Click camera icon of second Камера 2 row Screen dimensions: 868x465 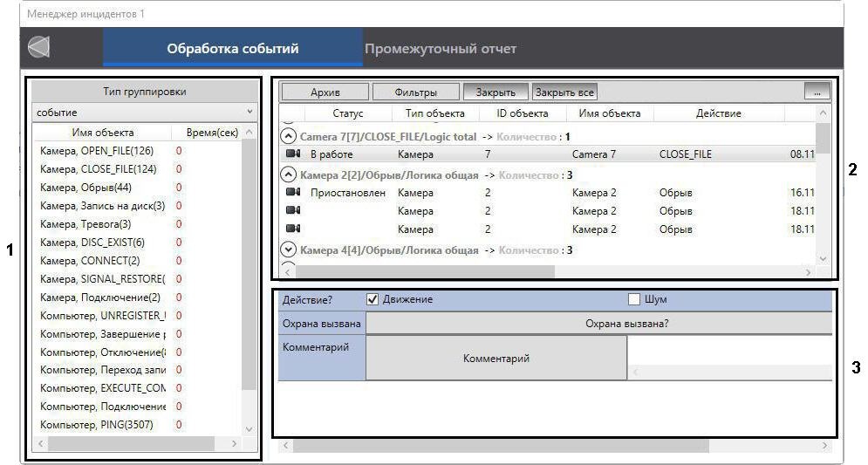tap(292, 211)
